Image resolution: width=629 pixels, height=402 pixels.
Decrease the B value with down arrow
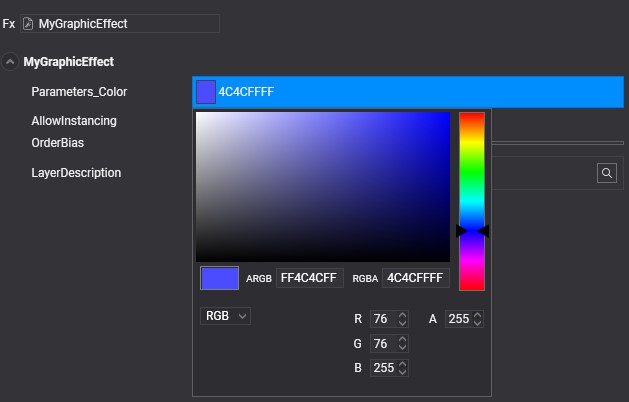pos(402,372)
